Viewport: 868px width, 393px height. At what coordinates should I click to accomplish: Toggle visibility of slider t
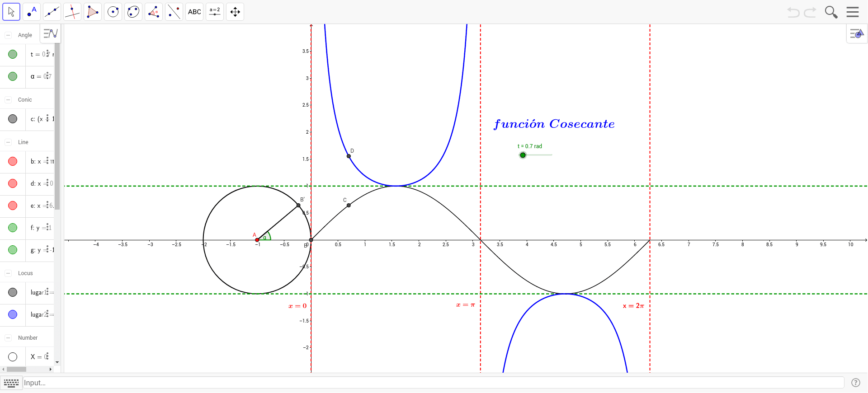pyautogui.click(x=13, y=54)
